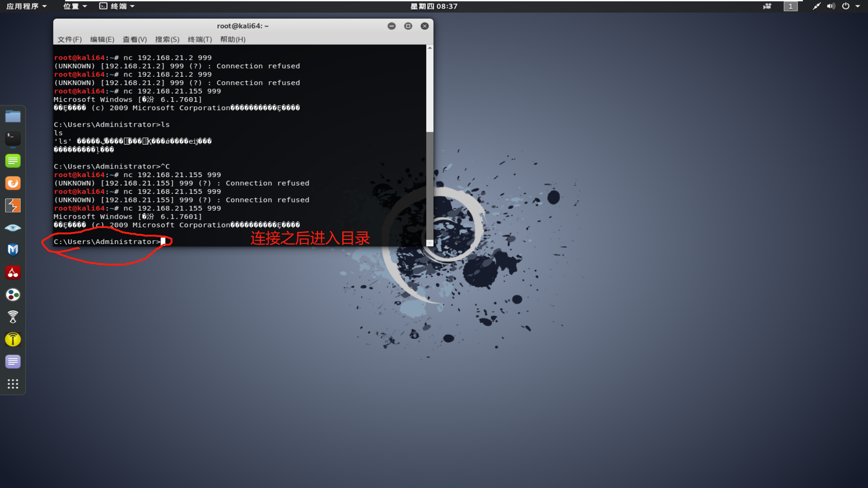Open Cherrytree red cherries icon
Screen dimensions: 868x488
click(x=13, y=272)
